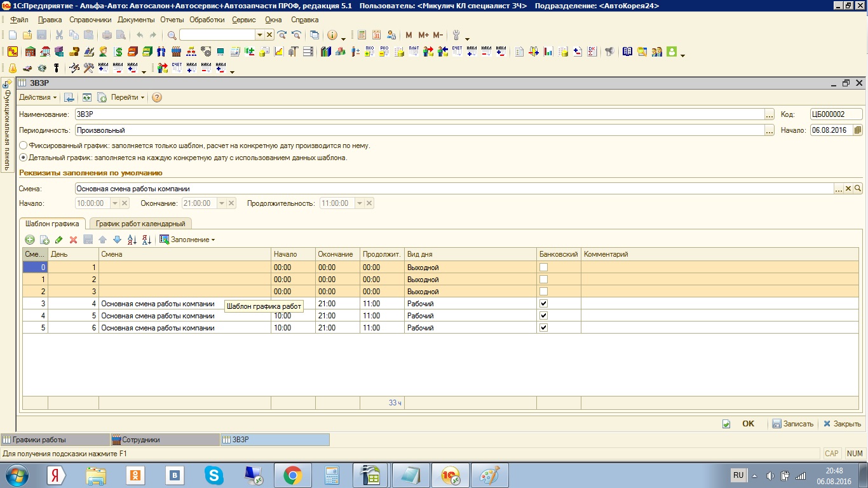Click the megaphone toolbar icon
Viewport: 868px width, 488px height.
609,51
